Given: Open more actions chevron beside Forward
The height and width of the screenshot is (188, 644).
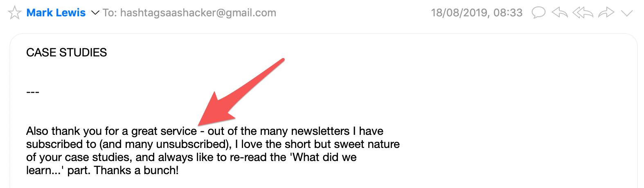Looking at the screenshot, I should click(x=627, y=13).
